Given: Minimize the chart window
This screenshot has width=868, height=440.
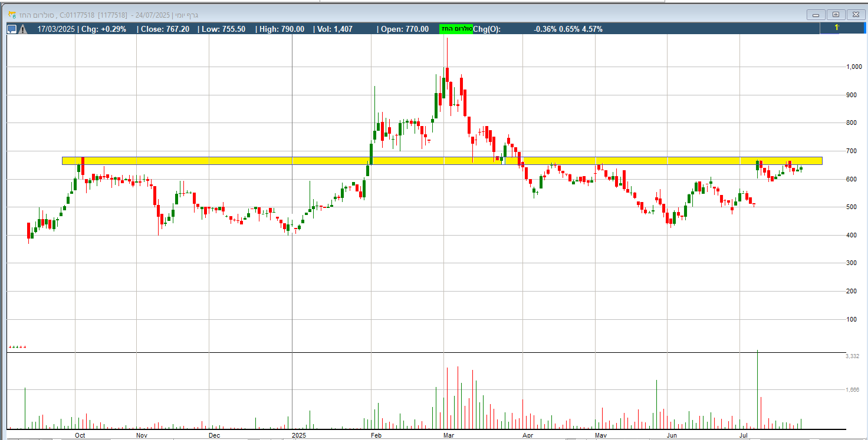Looking at the screenshot, I should (817, 15).
